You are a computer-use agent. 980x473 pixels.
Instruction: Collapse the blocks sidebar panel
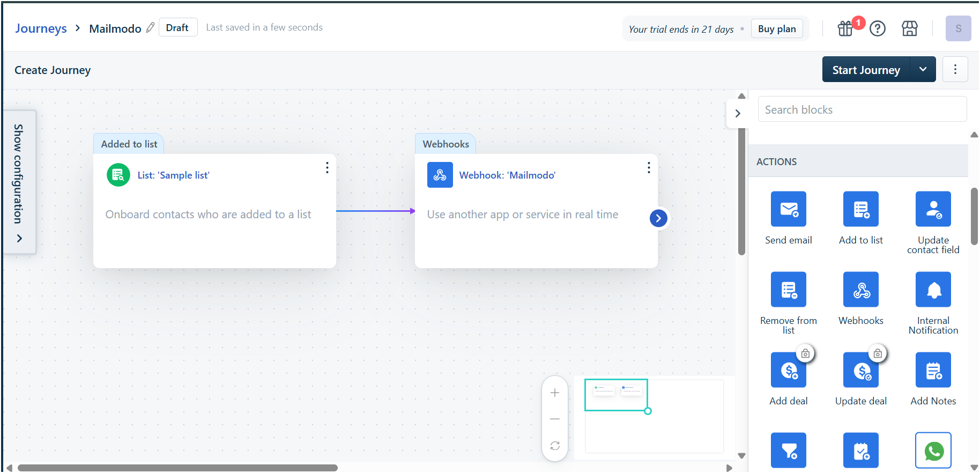738,113
